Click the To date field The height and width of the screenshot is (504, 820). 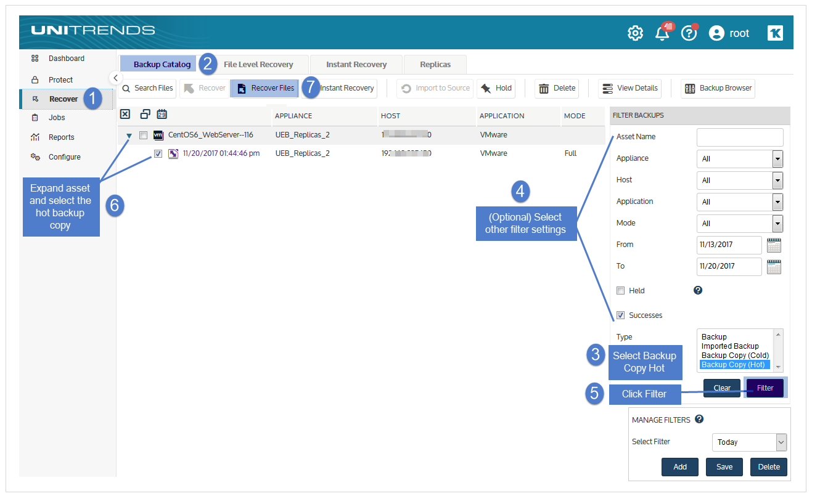point(729,266)
